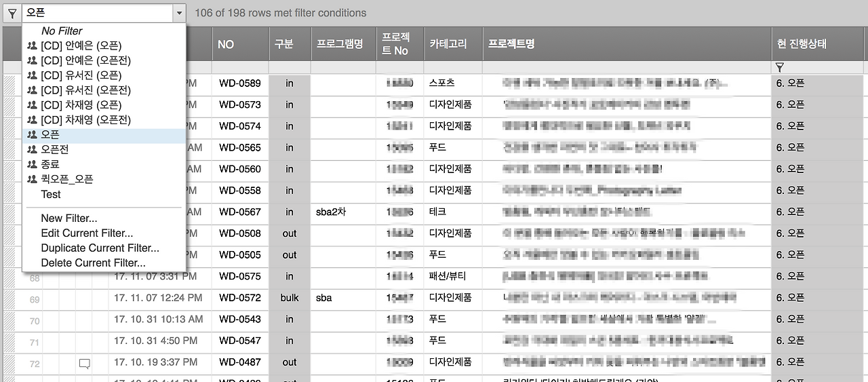
Task: Click the people icon beside 종료 filter
Action: tap(32, 165)
